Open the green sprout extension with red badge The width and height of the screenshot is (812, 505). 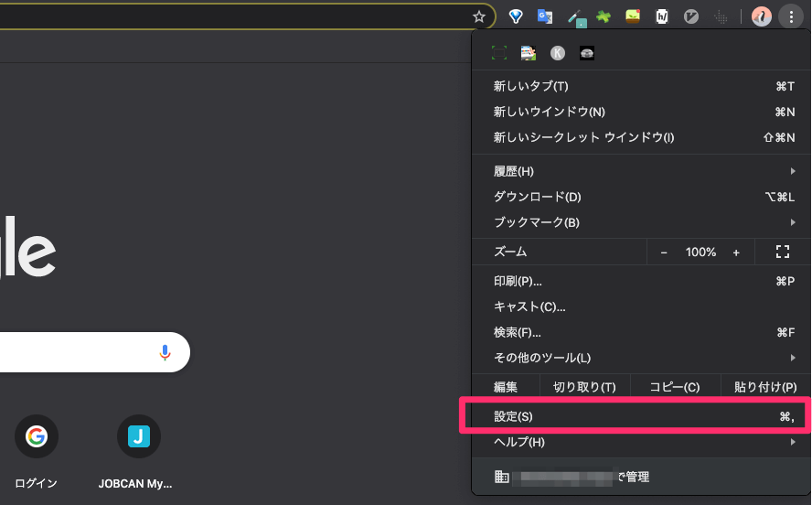coord(633,16)
